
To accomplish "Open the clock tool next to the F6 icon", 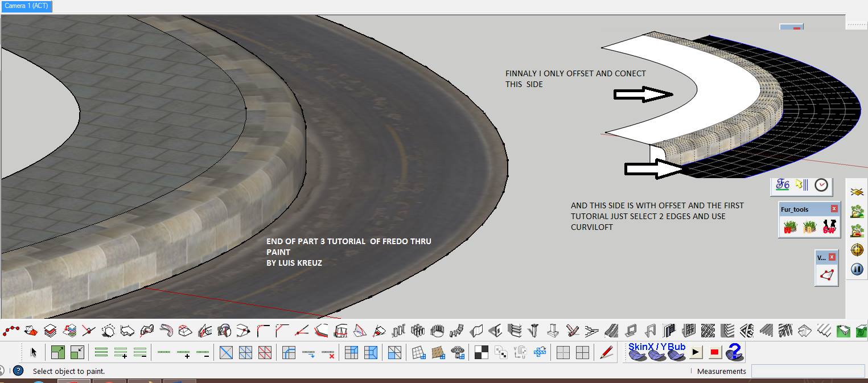I will (x=820, y=185).
